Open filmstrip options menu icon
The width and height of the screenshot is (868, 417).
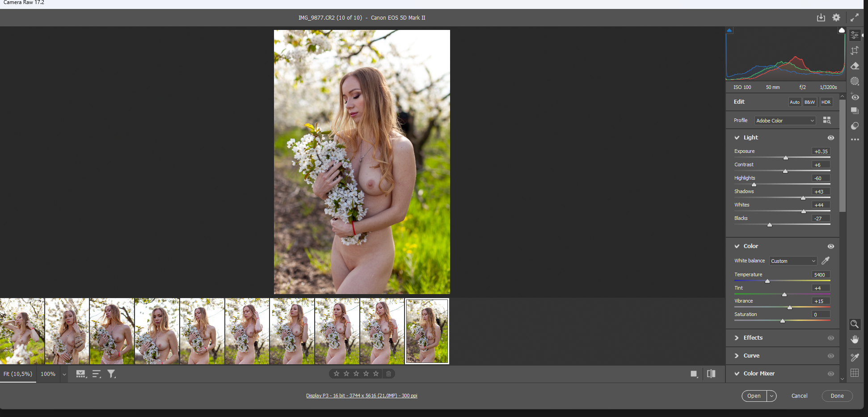point(81,374)
